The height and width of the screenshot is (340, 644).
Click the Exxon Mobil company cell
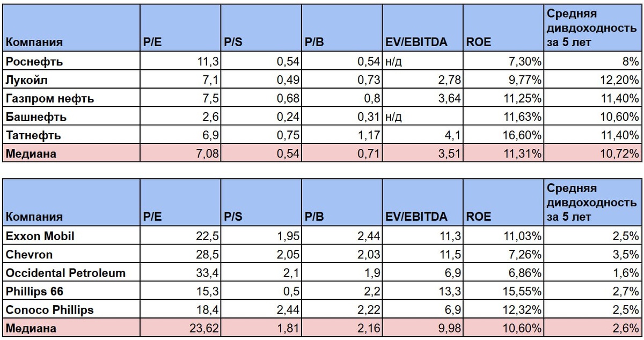[71, 235]
